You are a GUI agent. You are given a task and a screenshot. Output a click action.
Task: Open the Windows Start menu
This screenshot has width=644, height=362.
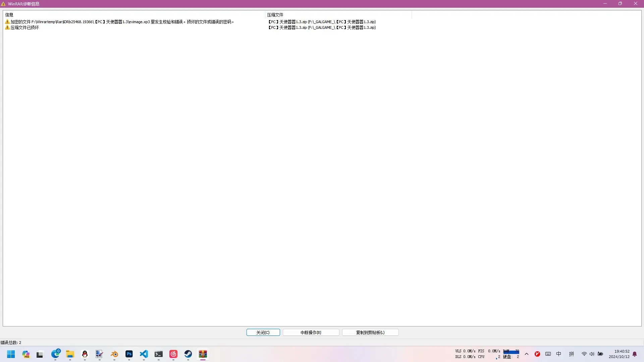point(11,354)
